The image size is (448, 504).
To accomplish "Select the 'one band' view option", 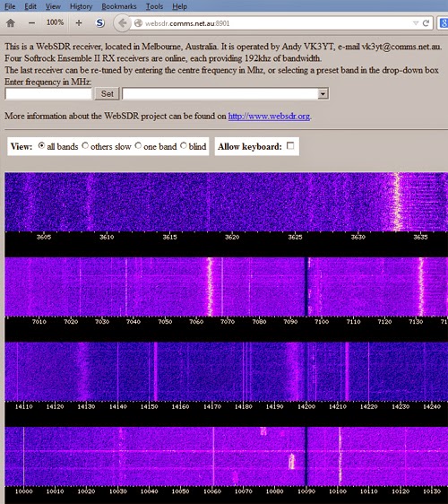I will [x=138, y=145].
